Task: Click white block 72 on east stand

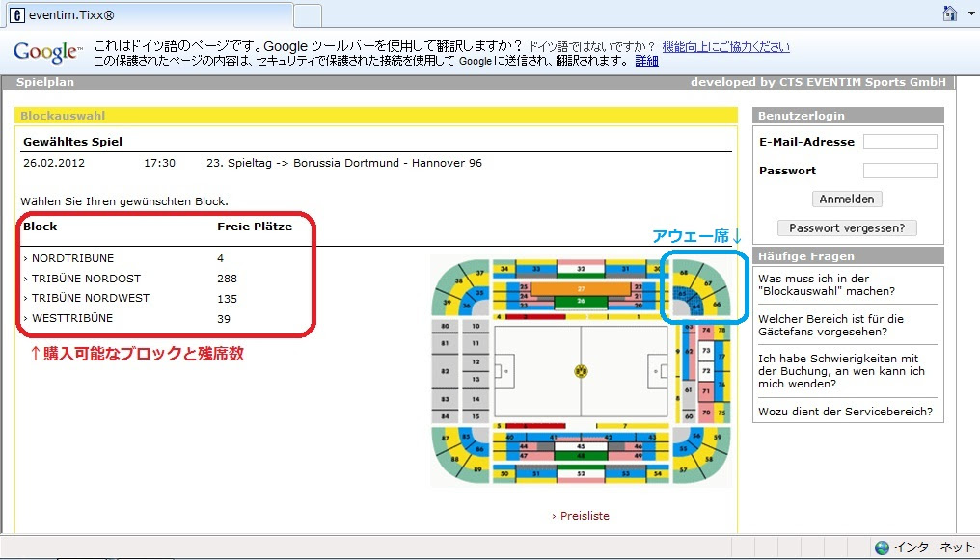Action: [706, 371]
